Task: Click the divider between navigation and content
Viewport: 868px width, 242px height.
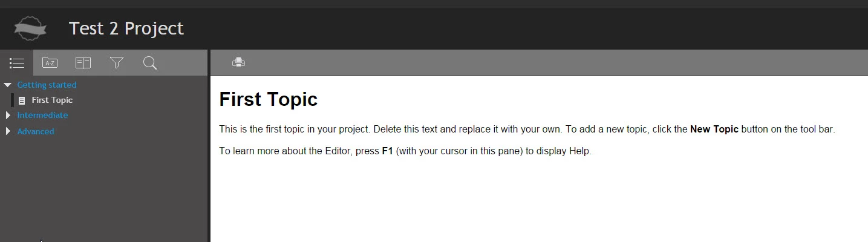Action: coord(209,145)
